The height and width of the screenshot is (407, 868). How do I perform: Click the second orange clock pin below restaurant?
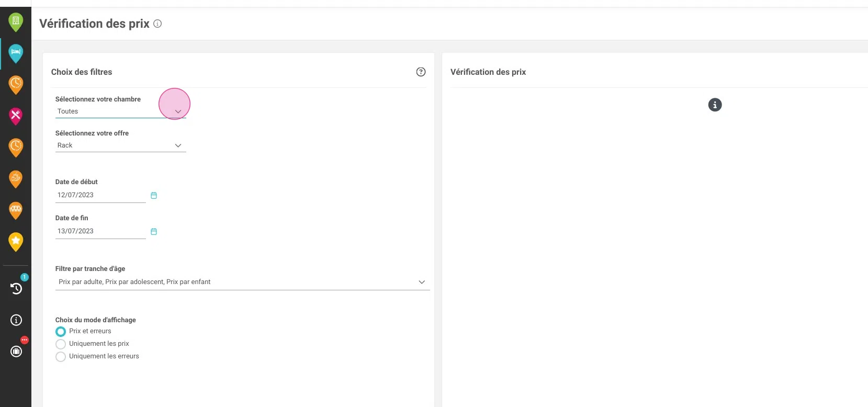pyautogui.click(x=16, y=148)
